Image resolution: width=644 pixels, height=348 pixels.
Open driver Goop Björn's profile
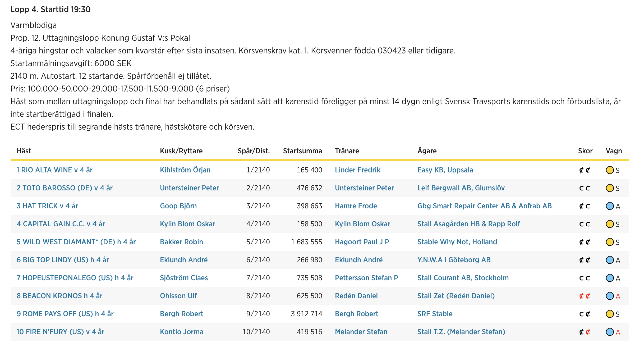pos(178,206)
